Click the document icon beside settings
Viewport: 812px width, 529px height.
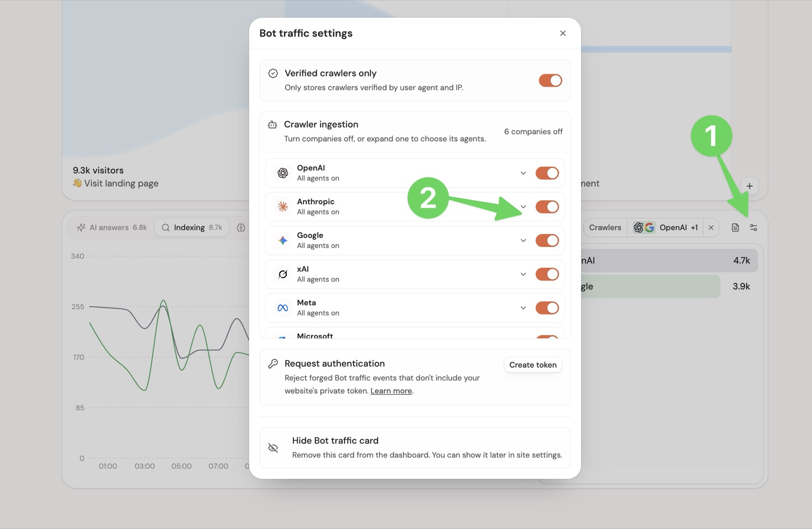pos(735,228)
